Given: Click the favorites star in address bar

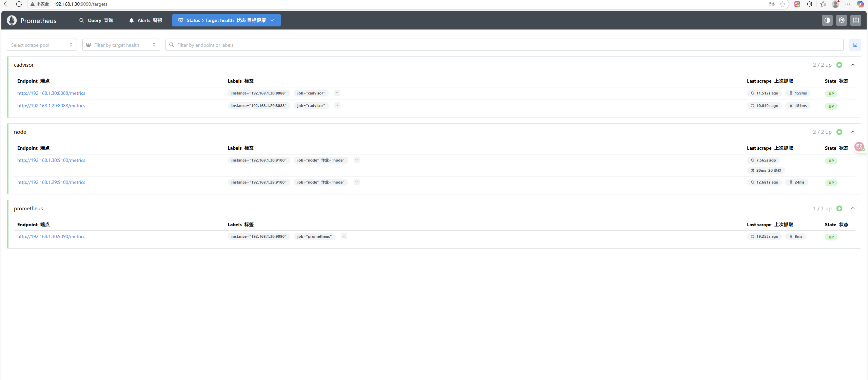Looking at the screenshot, I should (x=783, y=4).
